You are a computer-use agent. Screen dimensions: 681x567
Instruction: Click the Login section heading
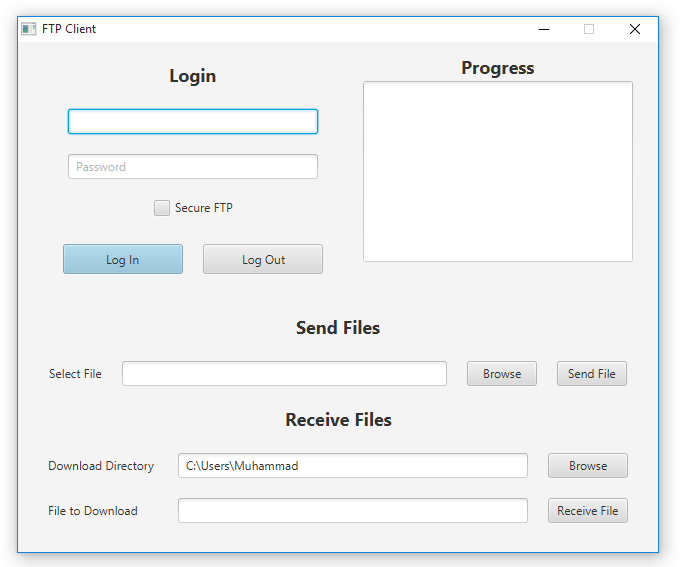[x=192, y=76]
